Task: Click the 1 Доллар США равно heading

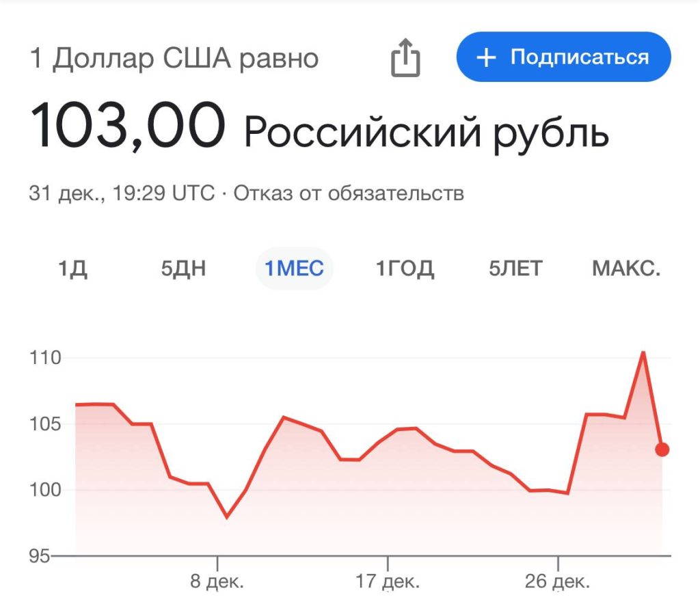Action: 174,58
